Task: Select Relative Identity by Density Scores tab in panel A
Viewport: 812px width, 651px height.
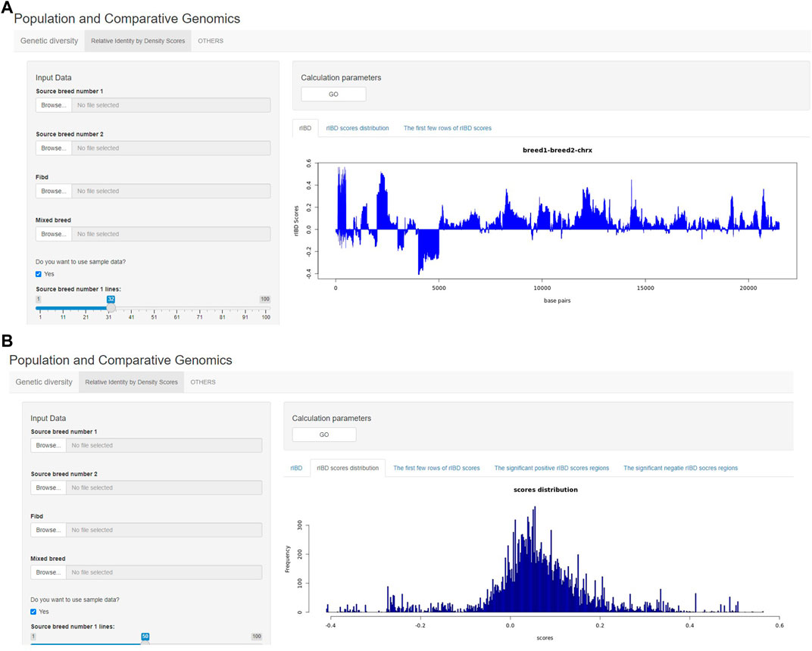Action: point(138,41)
